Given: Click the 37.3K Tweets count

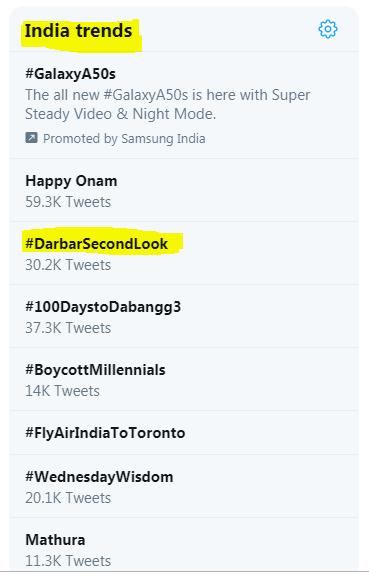Looking at the screenshot, I should pos(68,328).
